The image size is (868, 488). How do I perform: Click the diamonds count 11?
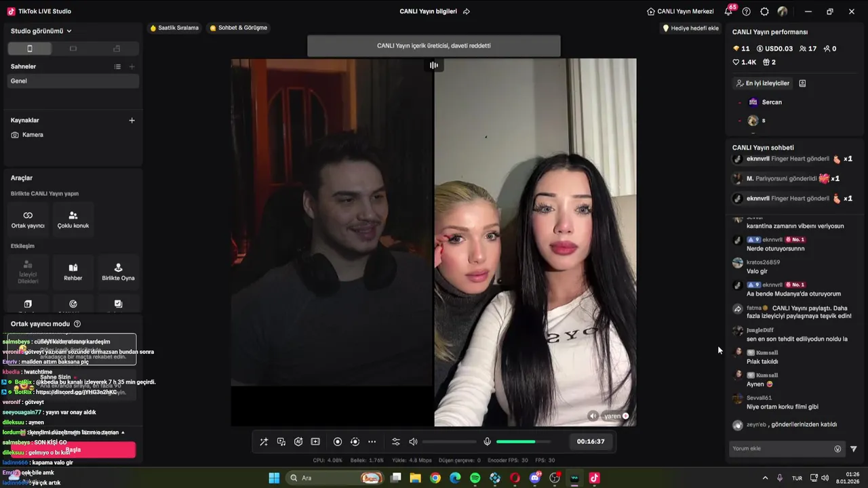[741, 49]
